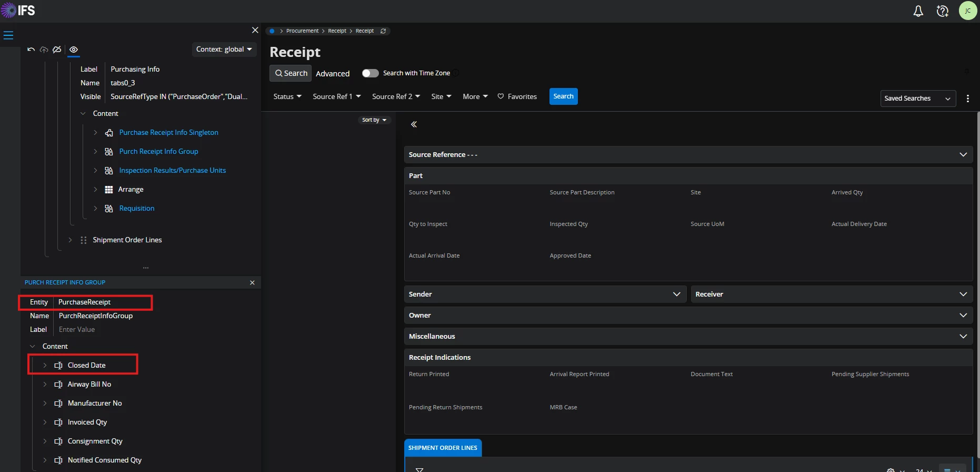
Task: Expand the Closed Date tree item
Action: coord(45,366)
